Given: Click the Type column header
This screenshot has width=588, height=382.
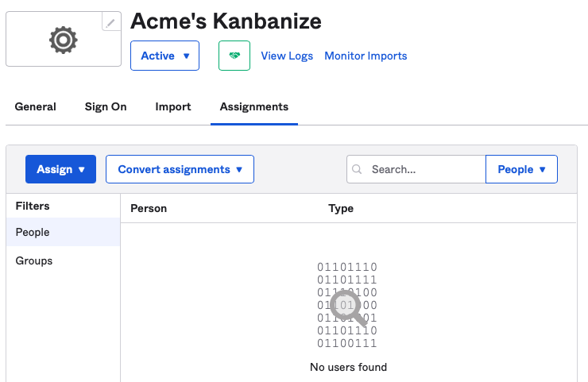Looking at the screenshot, I should [x=341, y=208].
